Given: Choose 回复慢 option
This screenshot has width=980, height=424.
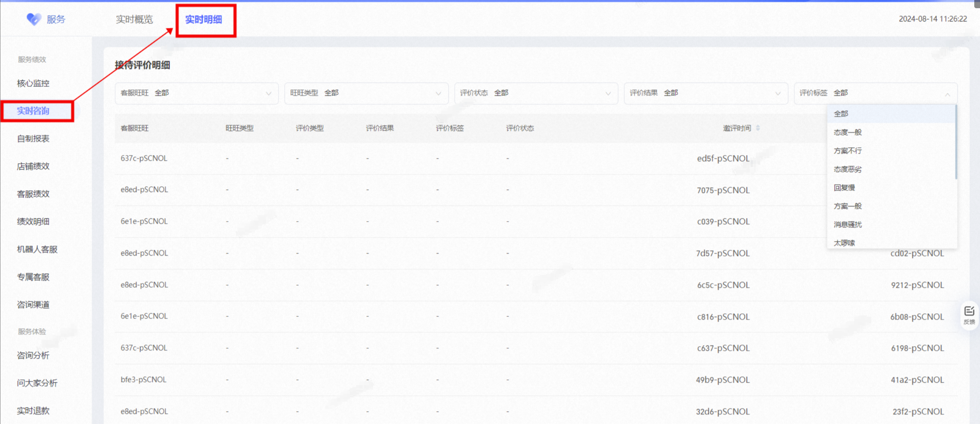Looking at the screenshot, I should click(x=892, y=187).
